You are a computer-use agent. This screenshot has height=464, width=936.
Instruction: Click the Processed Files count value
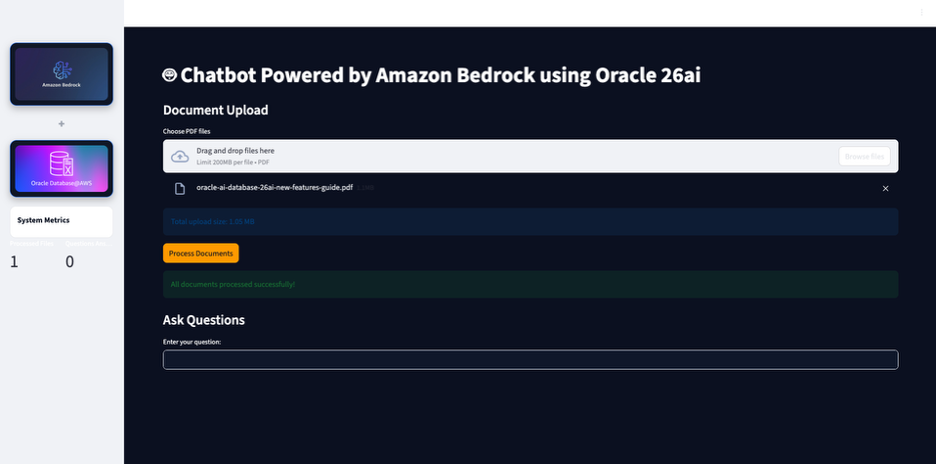[14, 262]
